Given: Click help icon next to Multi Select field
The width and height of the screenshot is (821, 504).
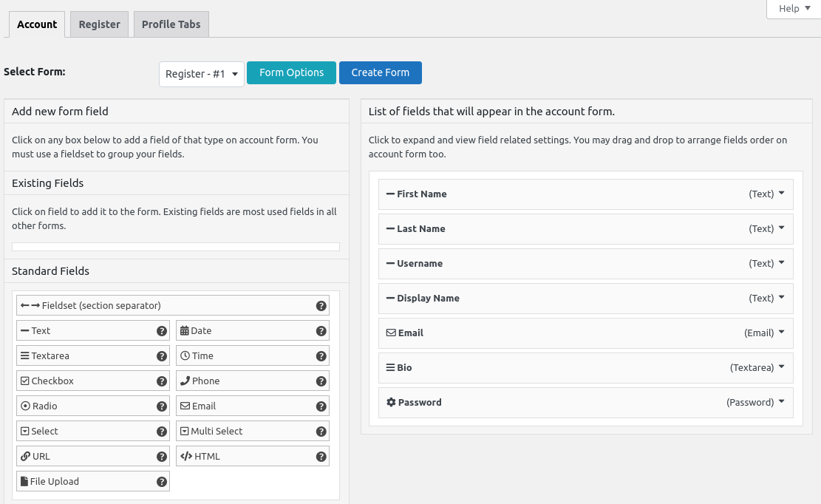Looking at the screenshot, I should click(321, 432).
